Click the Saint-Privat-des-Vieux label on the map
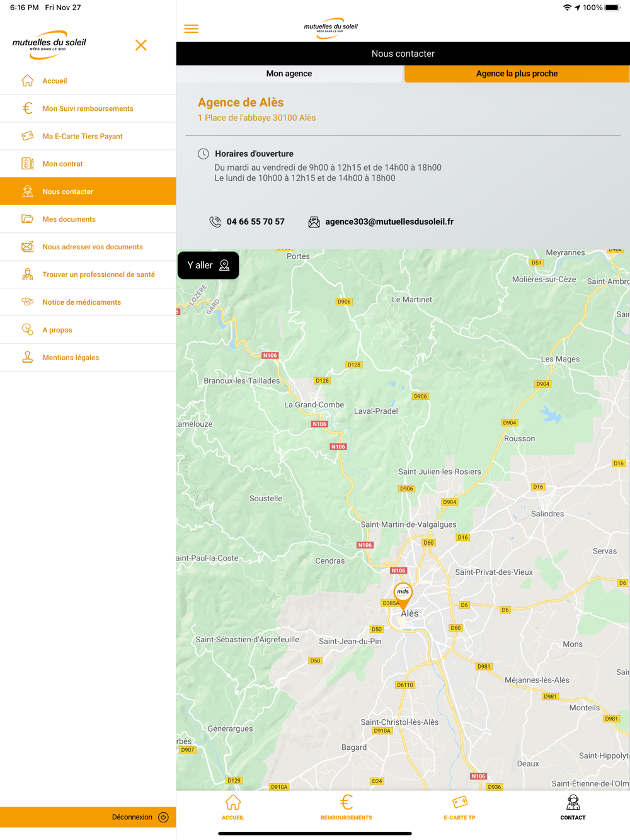This screenshot has width=630, height=840. point(494,572)
